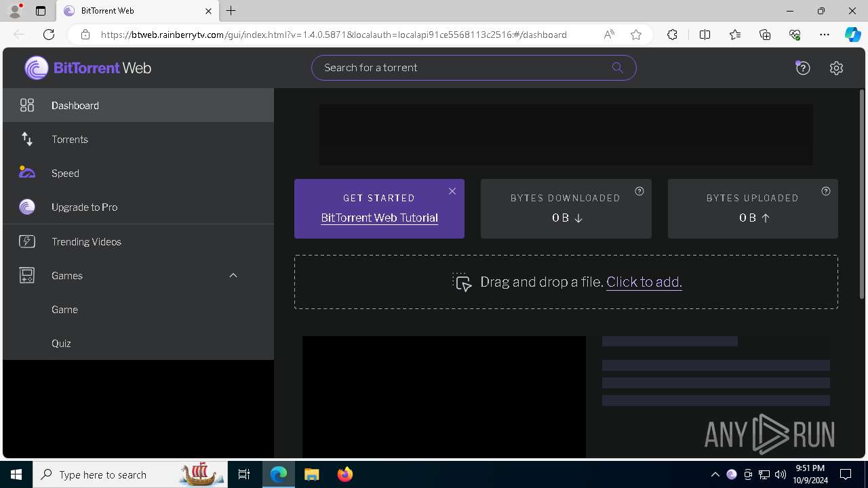This screenshot has width=868, height=488.
Task: Click the BitTorrent Web browser tab
Action: 137,11
